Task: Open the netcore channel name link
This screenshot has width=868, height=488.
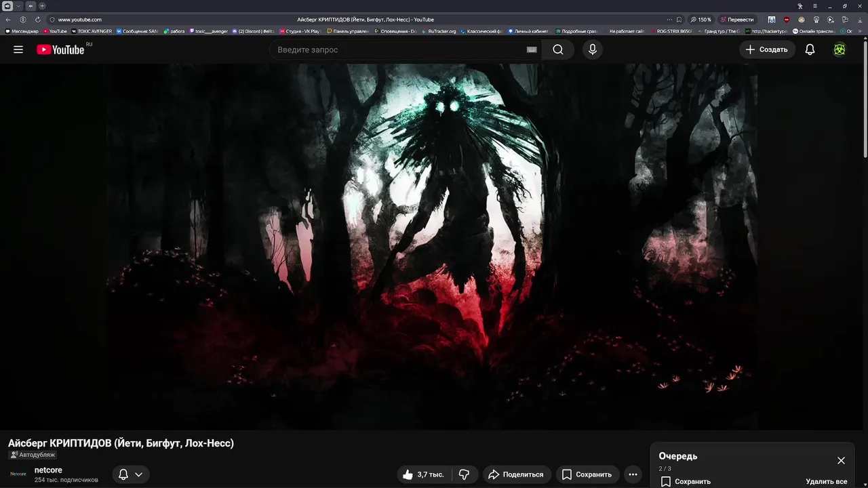Action: [48, 470]
